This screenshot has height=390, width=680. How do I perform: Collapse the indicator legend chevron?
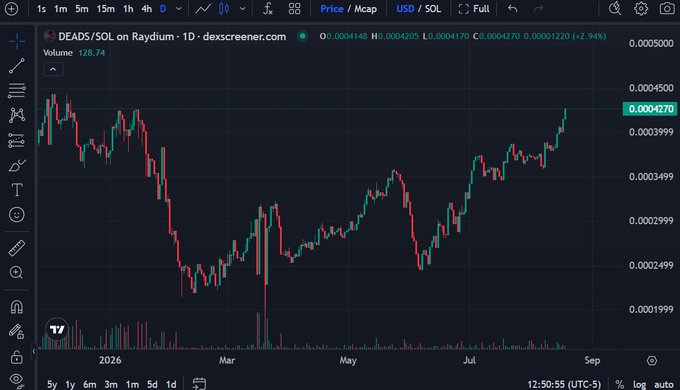[53, 69]
